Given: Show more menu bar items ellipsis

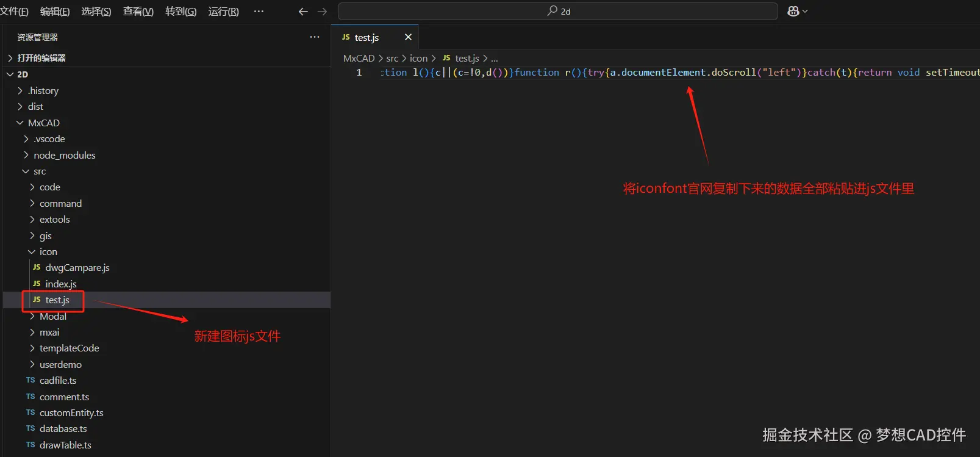Looking at the screenshot, I should pos(259,12).
